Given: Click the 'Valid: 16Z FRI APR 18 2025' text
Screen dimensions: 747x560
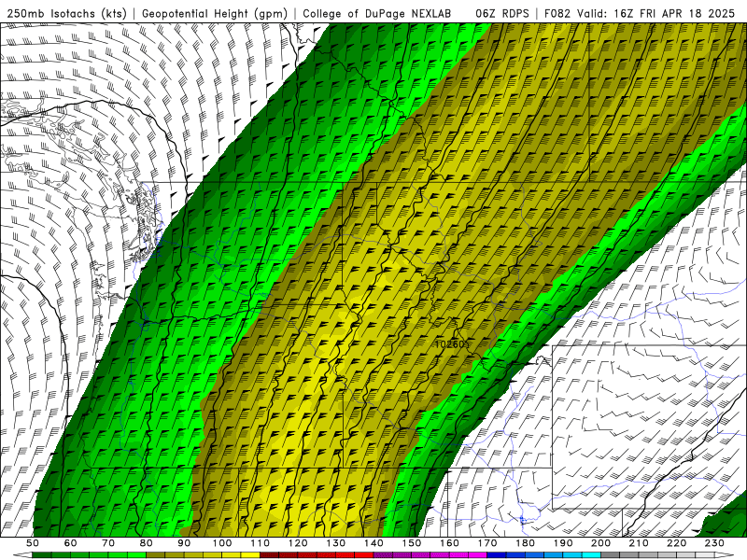Looking at the screenshot, I should [656, 14].
